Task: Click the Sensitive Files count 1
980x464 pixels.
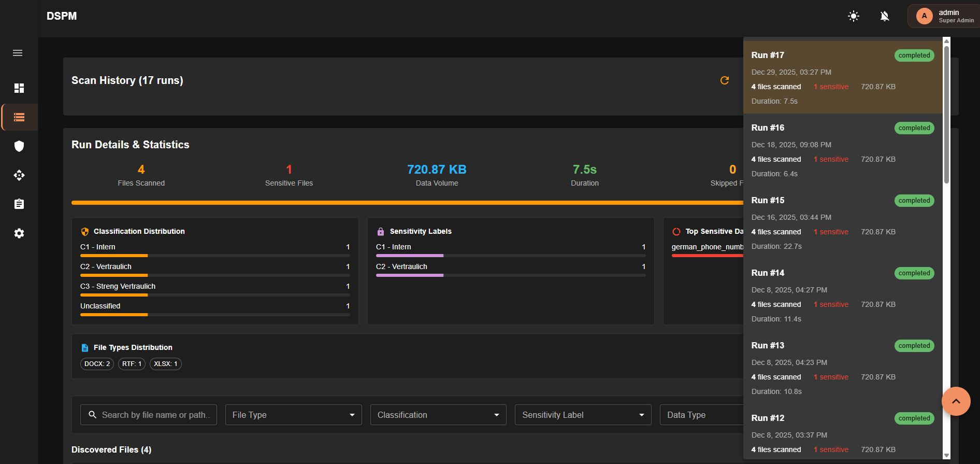Action: coord(289,170)
